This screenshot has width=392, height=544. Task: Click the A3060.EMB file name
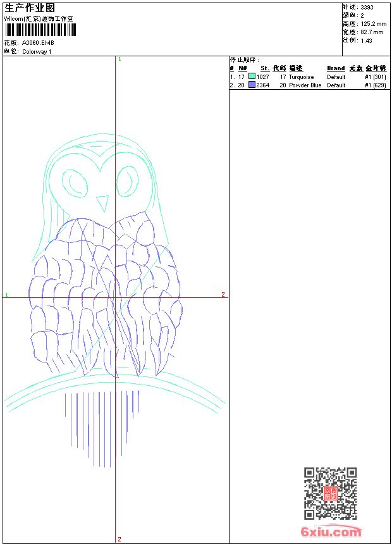pos(38,43)
